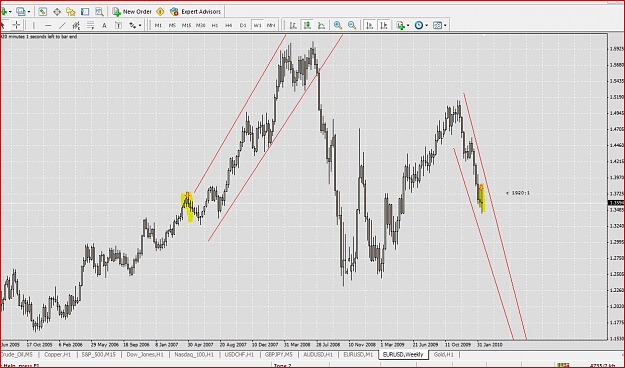The height and width of the screenshot is (368, 625).
Task: Select the Equidistant Channel tool
Action: point(76,26)
